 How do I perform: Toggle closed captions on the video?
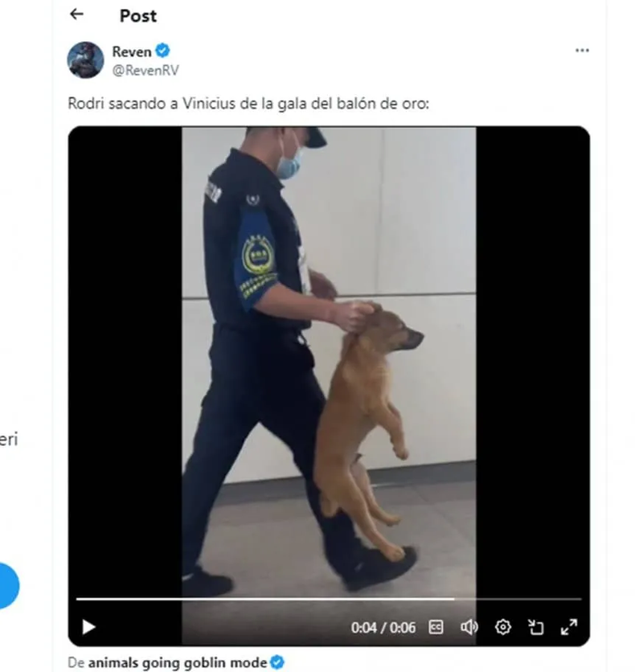point(436,627)
